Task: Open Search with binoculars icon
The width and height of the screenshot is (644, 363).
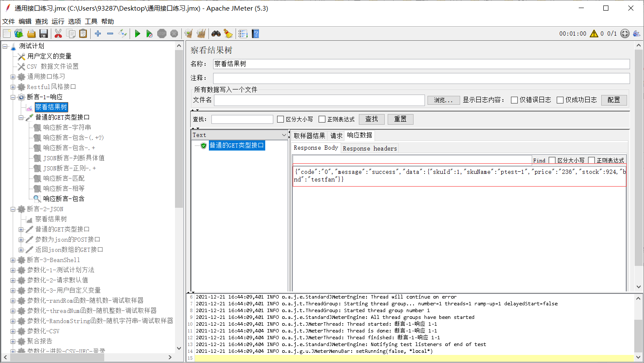Action: click(x=216, y=34)
